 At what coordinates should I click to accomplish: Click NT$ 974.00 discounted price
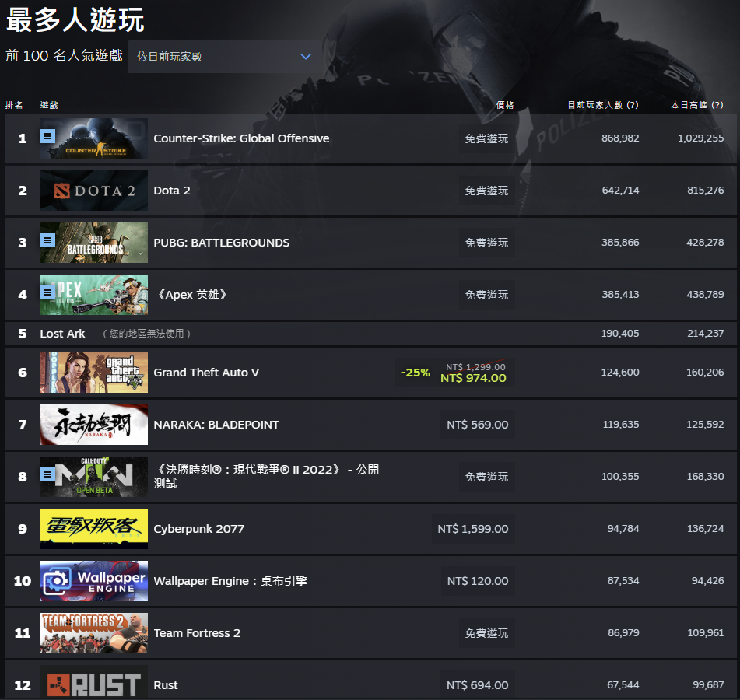(x=473, y=378)
